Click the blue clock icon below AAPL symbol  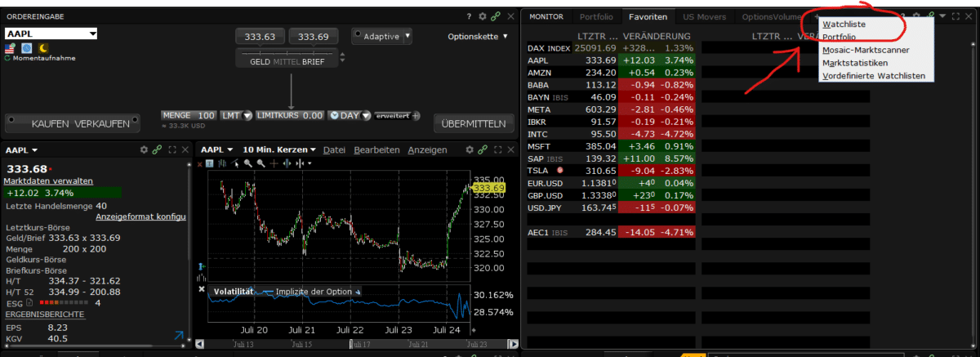click(x=27, y=49)
